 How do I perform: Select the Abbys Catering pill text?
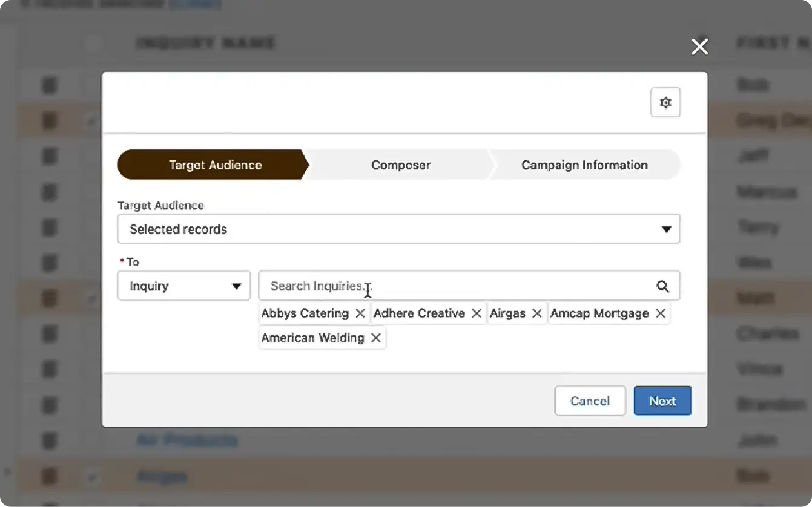(x=305, y=313)
